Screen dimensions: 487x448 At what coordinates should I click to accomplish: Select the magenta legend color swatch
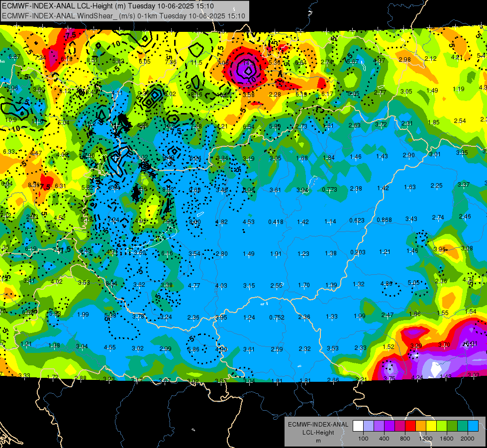pyautogui.click(x=400, y=426)
